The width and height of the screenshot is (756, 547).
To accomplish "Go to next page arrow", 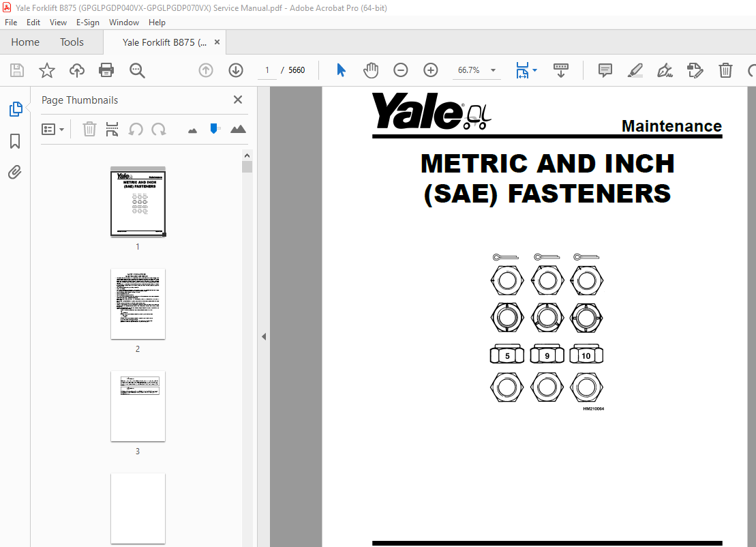I will (236, 70).
